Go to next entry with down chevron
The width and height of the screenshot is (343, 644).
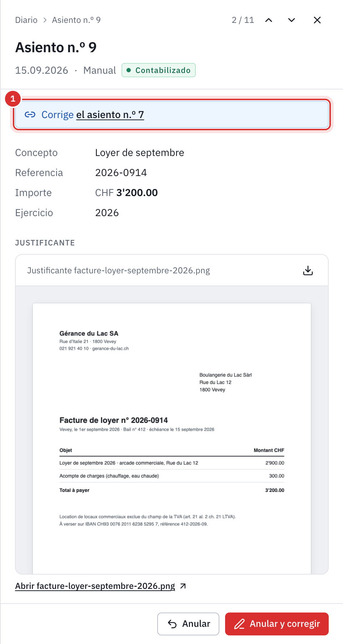click(x=292, y=20)
